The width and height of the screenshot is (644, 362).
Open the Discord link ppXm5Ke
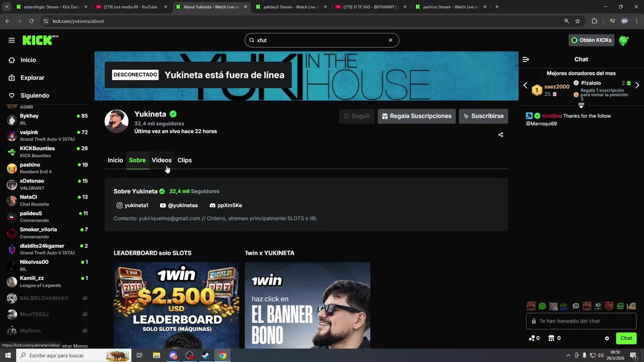[226, 205]
